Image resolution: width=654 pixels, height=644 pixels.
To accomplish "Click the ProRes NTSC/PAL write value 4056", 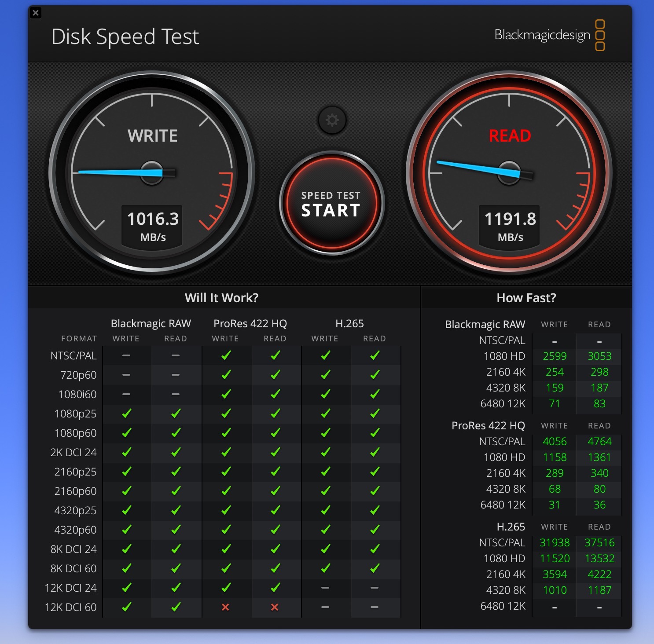I will (555, 442).
